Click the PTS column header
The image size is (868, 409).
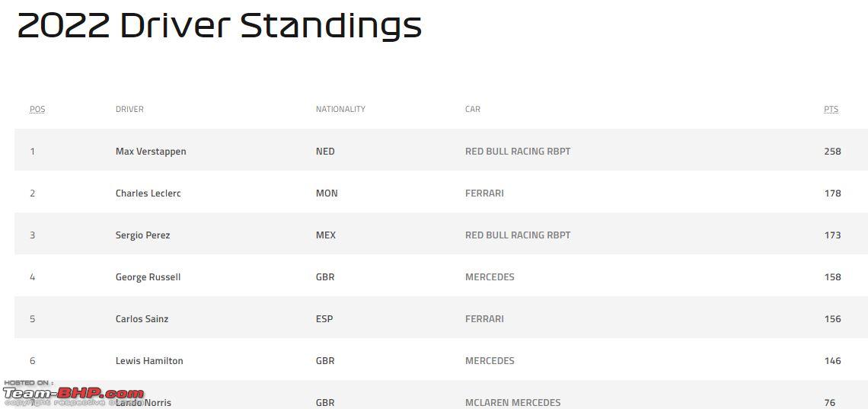click(x=831, y=109)
